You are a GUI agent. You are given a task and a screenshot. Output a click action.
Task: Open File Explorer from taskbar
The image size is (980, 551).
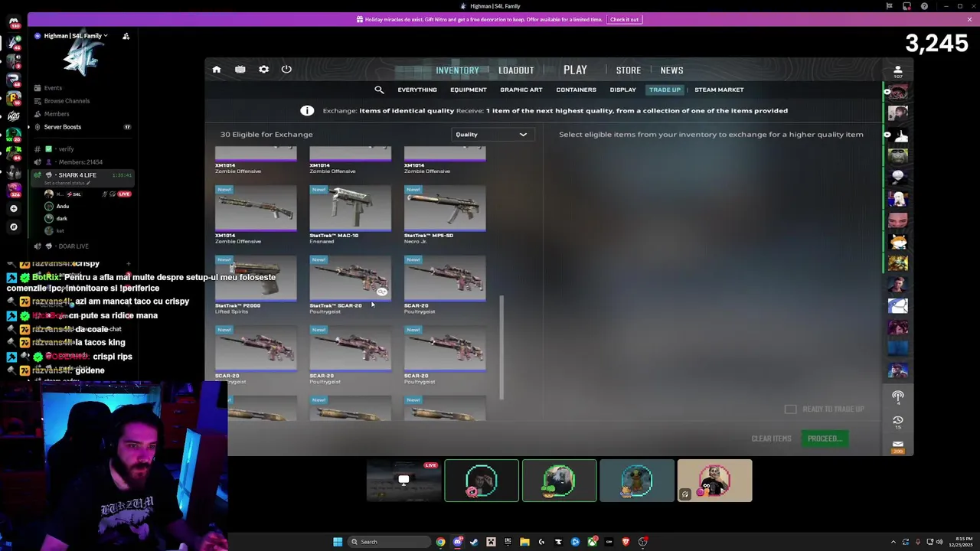tap(524, 542)
